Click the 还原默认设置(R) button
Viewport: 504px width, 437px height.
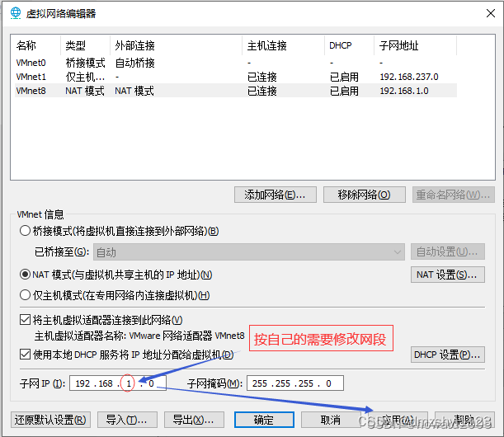click(x=50, y=420)
